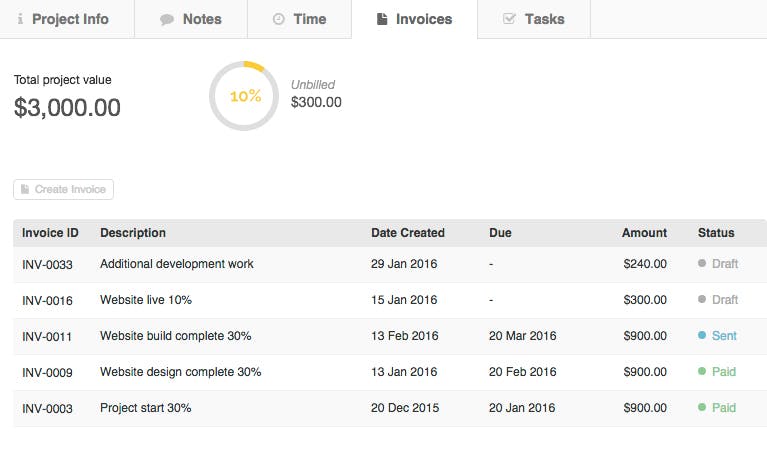Open the Tasks tab
Viewport: 767px width, 457px height.
click(x=534, y=19)
